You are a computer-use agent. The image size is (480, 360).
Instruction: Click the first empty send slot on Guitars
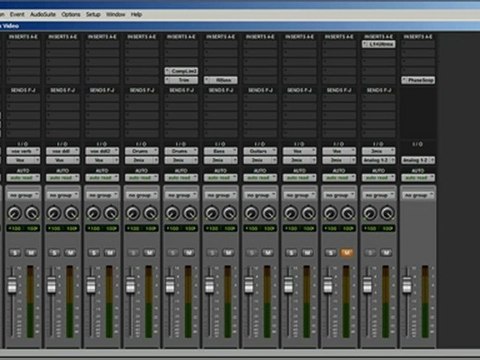point(260,98)
